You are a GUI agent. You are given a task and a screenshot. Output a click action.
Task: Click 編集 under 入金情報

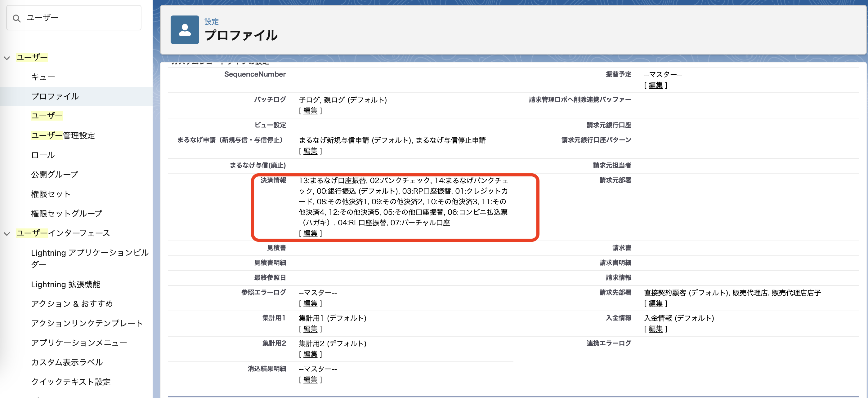click(x=655, y=329)
